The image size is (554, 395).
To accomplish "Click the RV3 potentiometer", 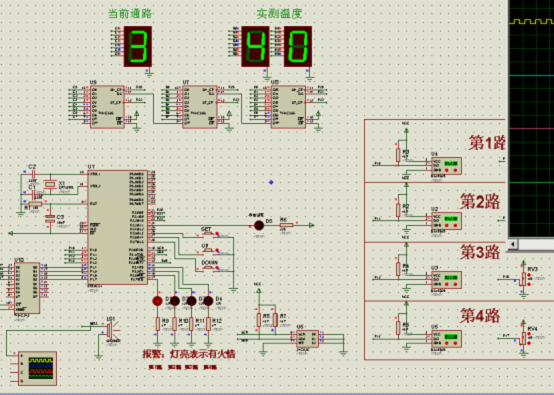I will [x=523, y=279].
